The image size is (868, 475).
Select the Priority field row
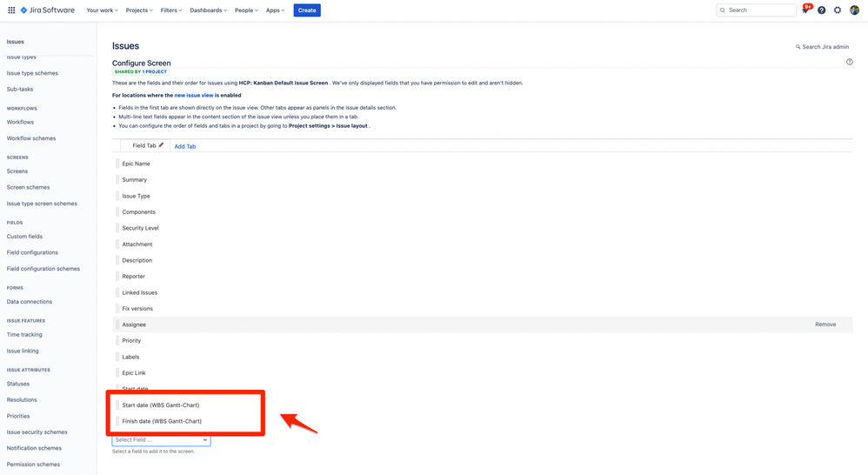[x=483, y=340]
